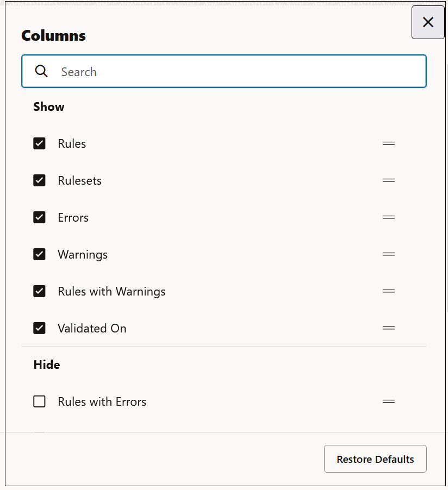Click the Show section heading
Image resolution: width=448 pixels, height=490 pixels.
point(48,106)
